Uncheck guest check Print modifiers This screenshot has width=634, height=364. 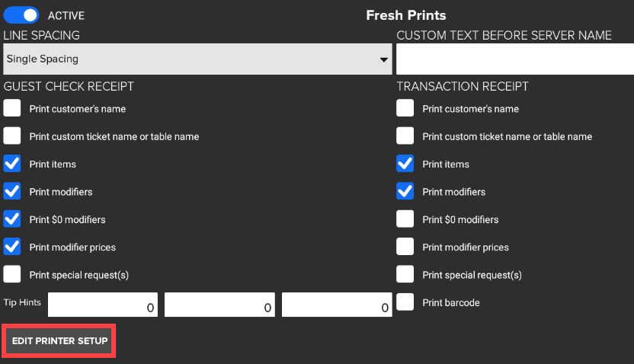12,192
